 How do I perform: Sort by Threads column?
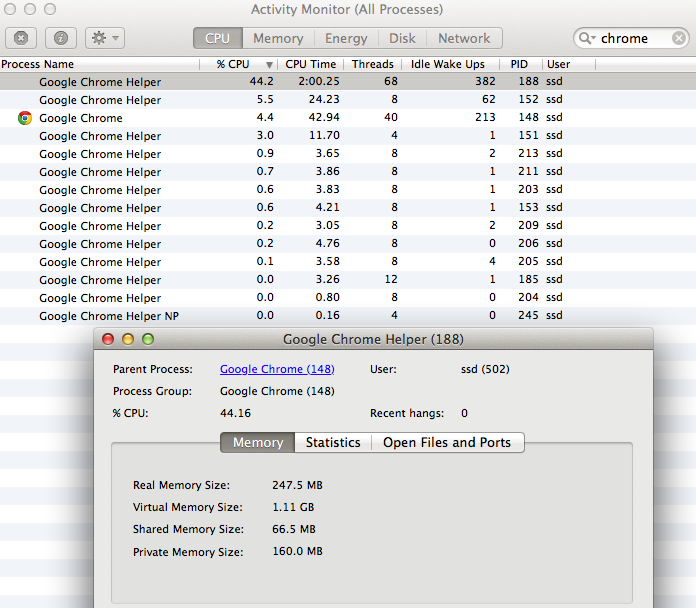point(372,64)
